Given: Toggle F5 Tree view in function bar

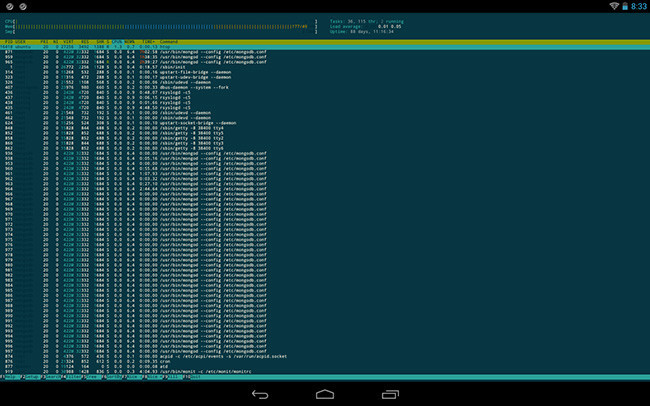Looking at the screenshot, I should (x=92, y=377).
